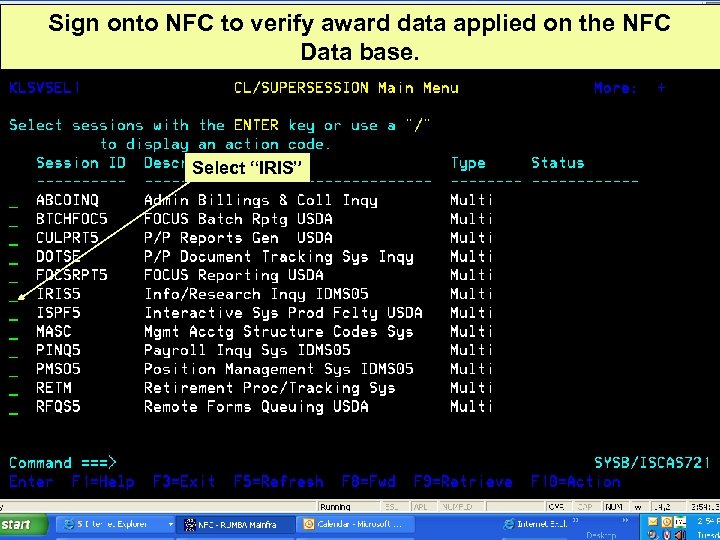Place cursor in selection field beside MASC

[13, 338]
